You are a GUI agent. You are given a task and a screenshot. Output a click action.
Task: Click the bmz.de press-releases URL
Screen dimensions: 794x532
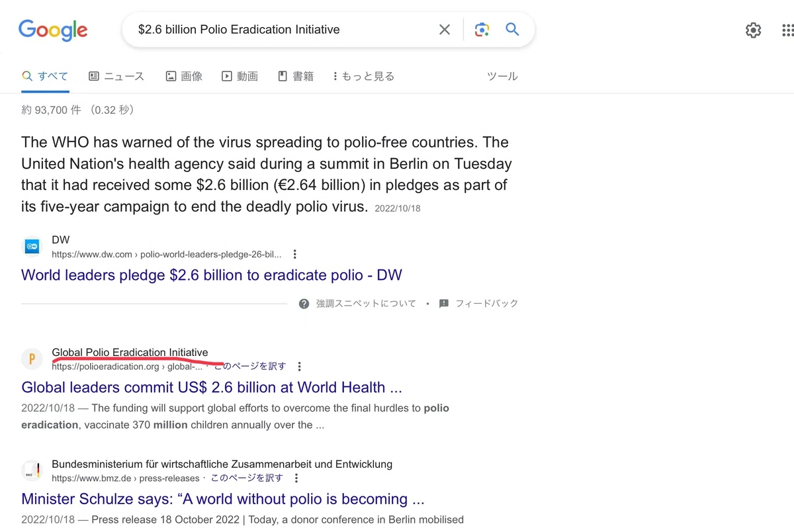[x=126, y=478]
